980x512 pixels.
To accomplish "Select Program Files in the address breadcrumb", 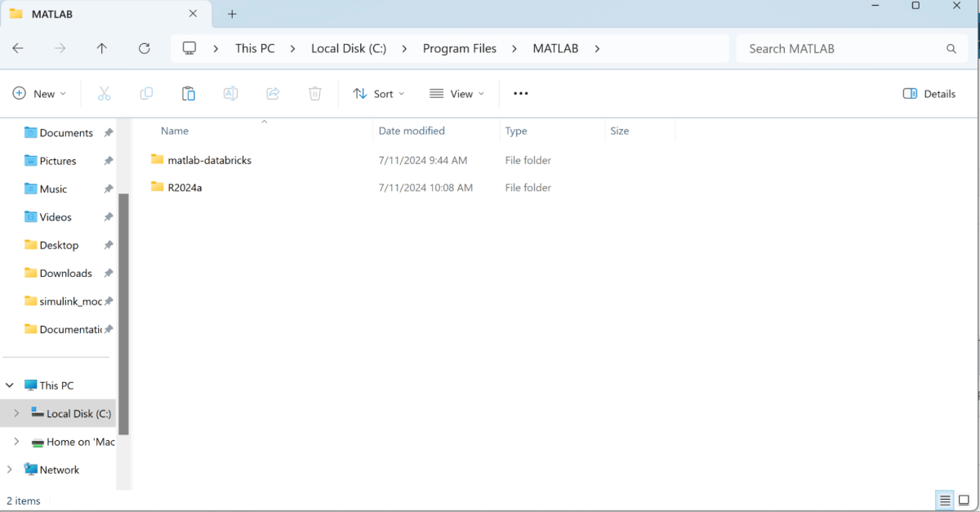I will pos(459,49).
